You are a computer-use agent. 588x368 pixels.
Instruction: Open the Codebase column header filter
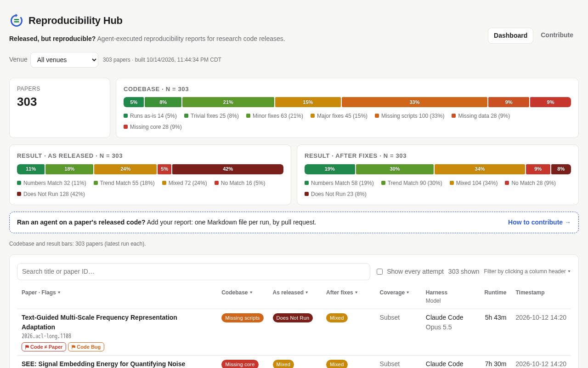pyautogui.click(x=237, y=293)
